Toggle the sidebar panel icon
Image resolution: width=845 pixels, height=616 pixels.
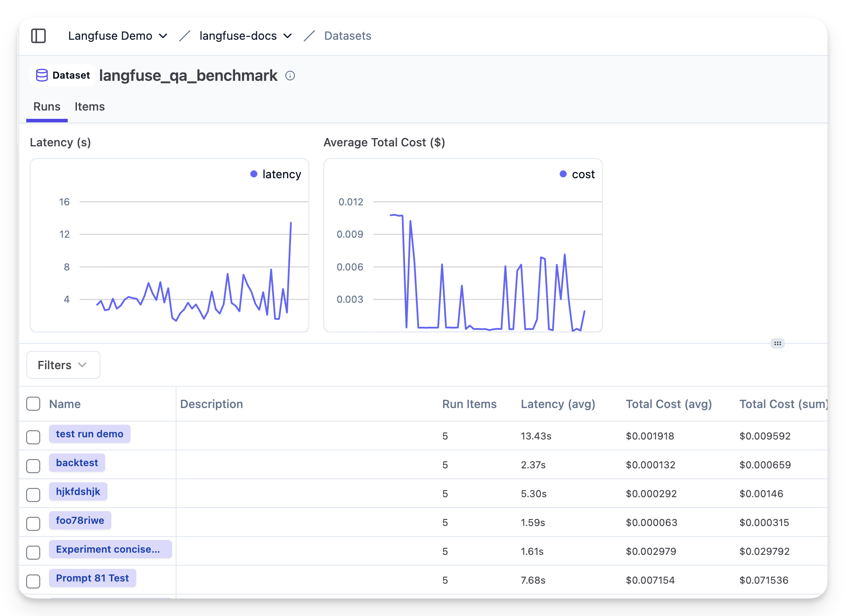click(38, 36)
